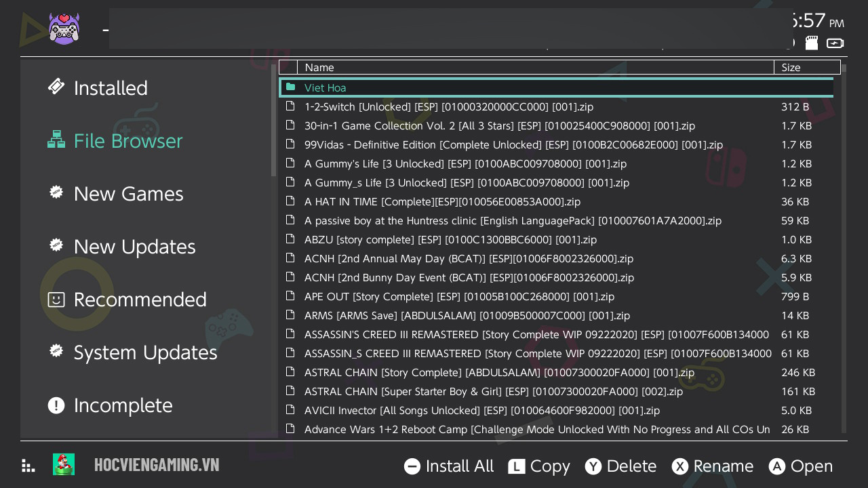The width and height of the screenshot is (868, 488).
Task: Click the Viet Hoa folder icon
Action: (x=290, y=87)
